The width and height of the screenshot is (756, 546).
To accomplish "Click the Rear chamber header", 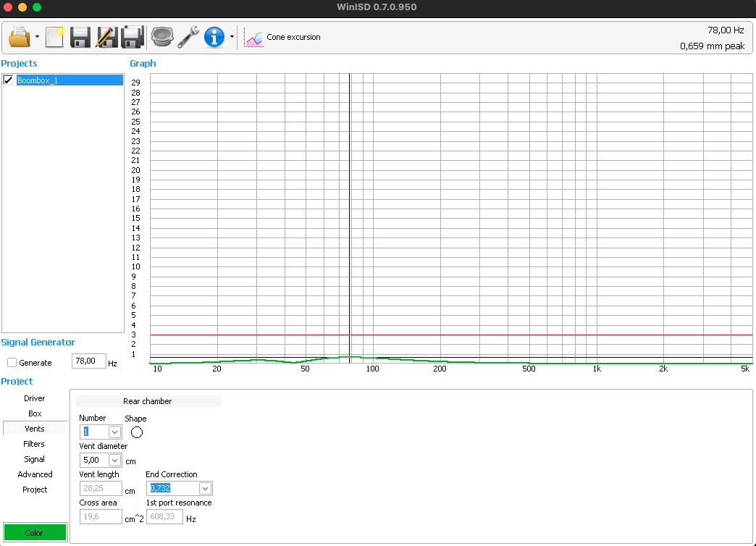I will [x=148, y=401].
